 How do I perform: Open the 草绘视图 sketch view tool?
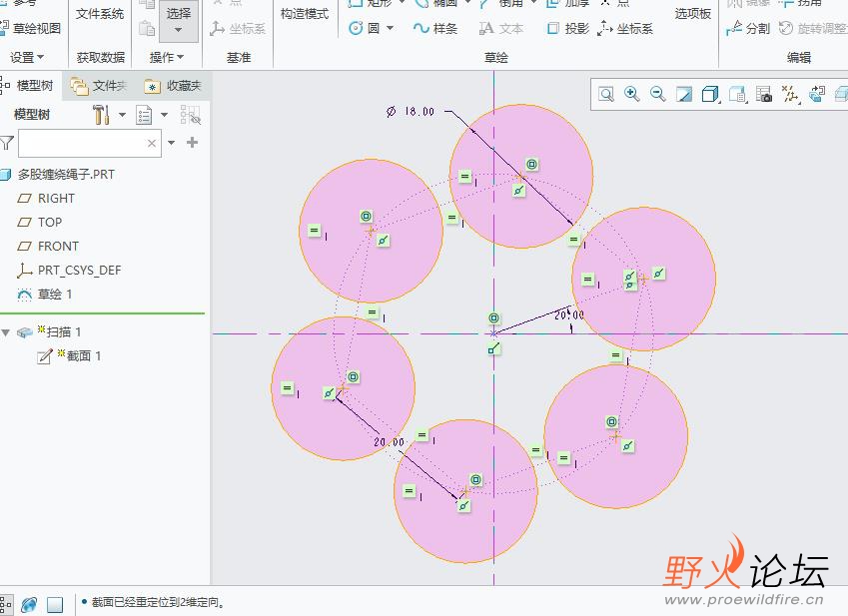coord(31,28)
